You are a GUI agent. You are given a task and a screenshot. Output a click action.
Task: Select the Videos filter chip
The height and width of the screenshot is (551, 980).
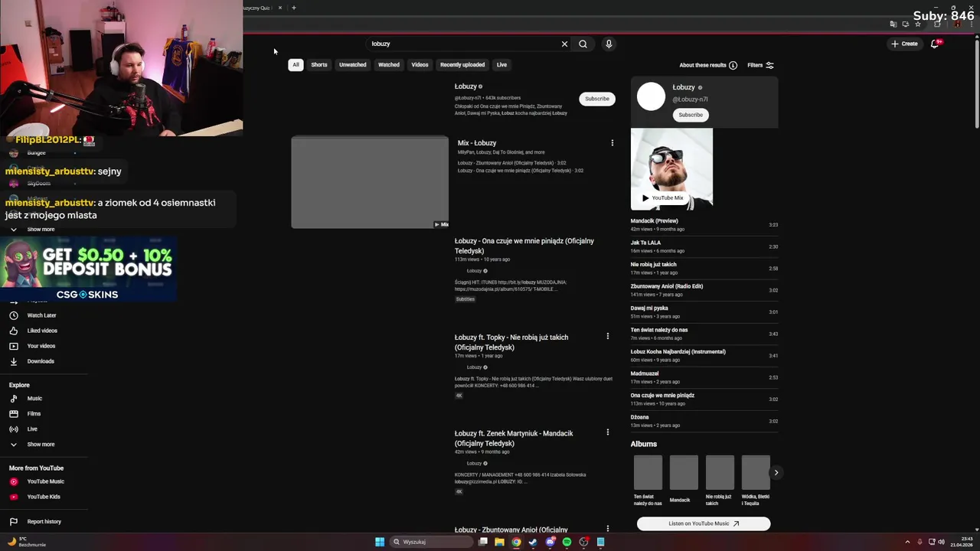[420, 64]
